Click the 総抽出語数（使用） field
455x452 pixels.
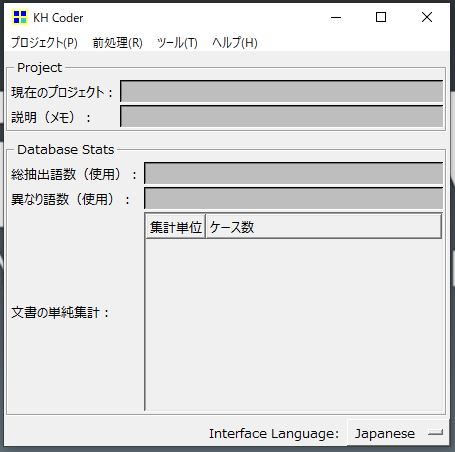[293, 173]
